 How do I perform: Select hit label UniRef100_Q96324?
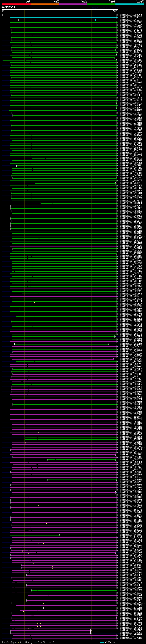[x=131, y=399]
